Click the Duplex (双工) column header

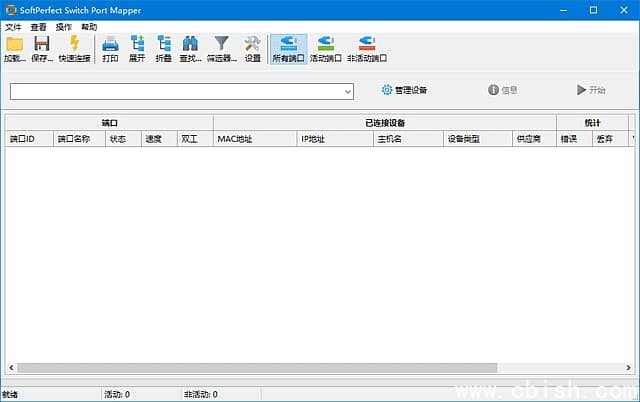195,139
